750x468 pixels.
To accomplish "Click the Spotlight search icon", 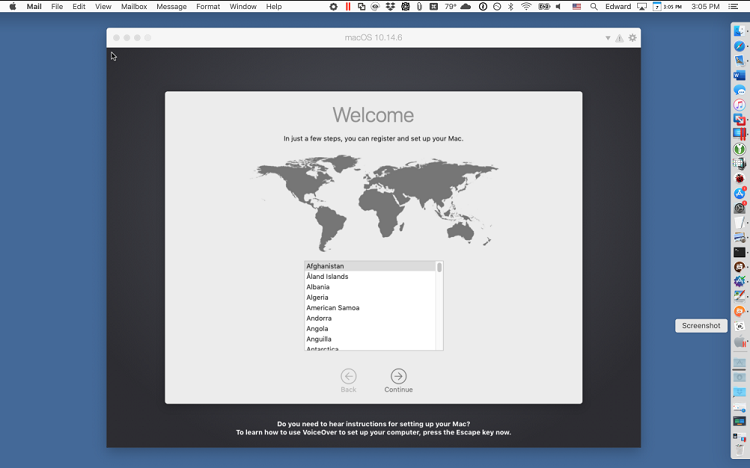I will (x=594, y=7).
